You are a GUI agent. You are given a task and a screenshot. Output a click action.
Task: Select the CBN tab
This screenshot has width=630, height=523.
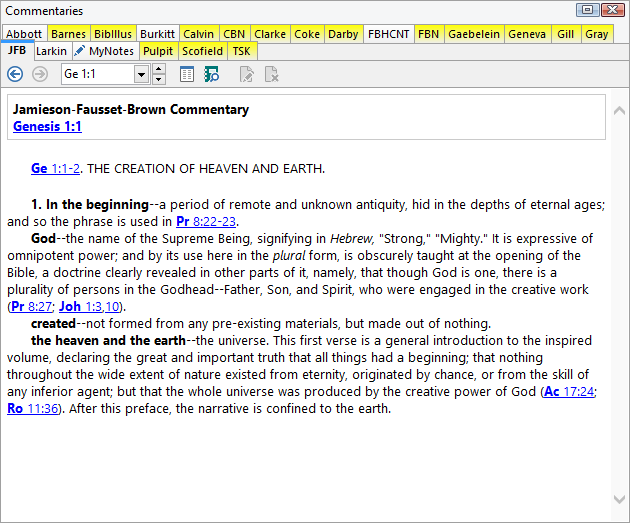[234, 34]
